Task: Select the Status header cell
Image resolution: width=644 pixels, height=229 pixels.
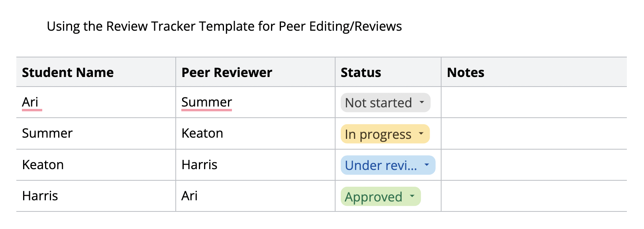Action: point(388,72)
